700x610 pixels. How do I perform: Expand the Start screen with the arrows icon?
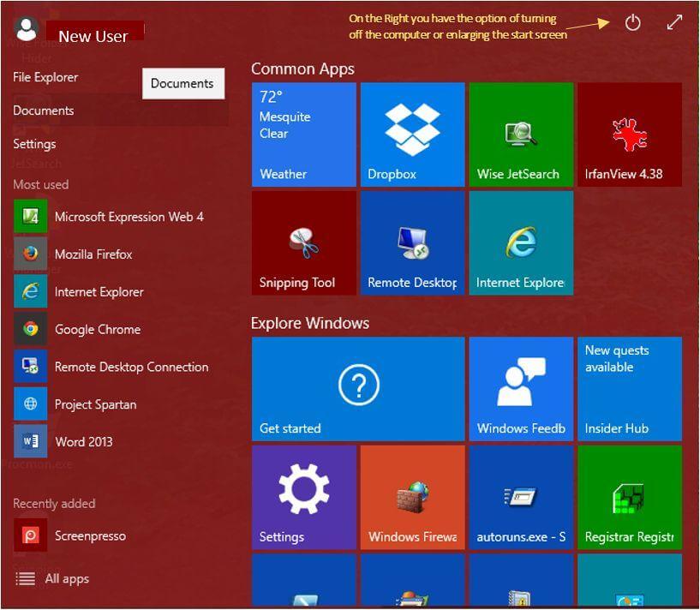[x=674, y=22]
